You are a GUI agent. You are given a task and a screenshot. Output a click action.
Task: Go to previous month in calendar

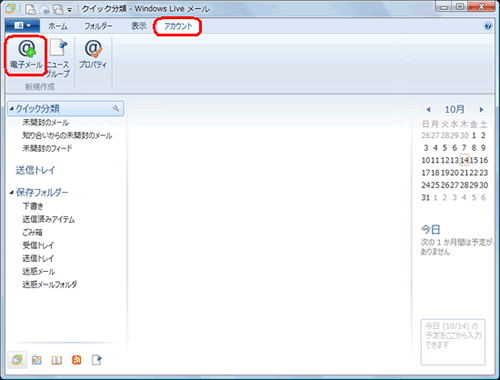click(429, 109)
